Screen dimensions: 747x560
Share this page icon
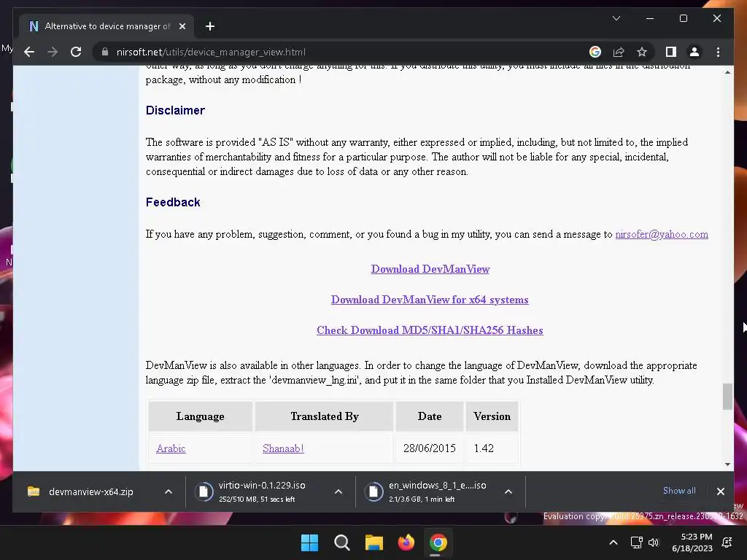coord(619,52)
